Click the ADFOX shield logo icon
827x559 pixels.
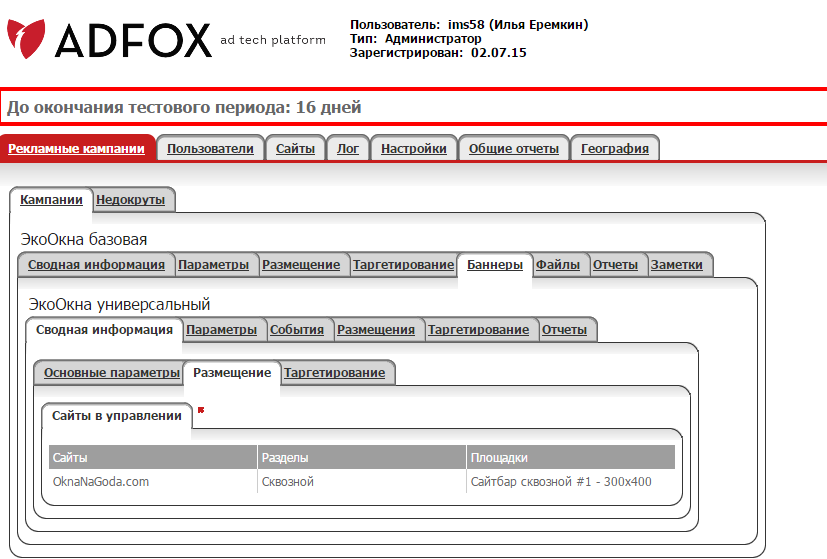coord(25,38)
